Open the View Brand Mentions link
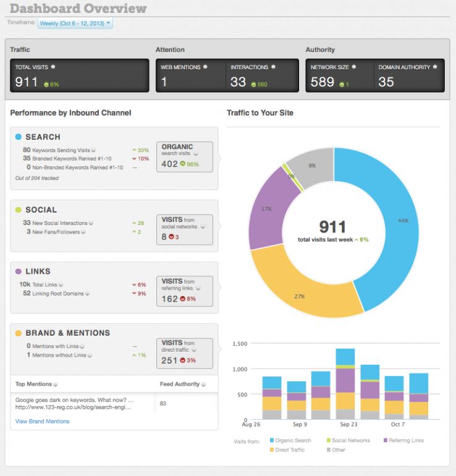This screenshot has width=456, height=476. [42, 422]
